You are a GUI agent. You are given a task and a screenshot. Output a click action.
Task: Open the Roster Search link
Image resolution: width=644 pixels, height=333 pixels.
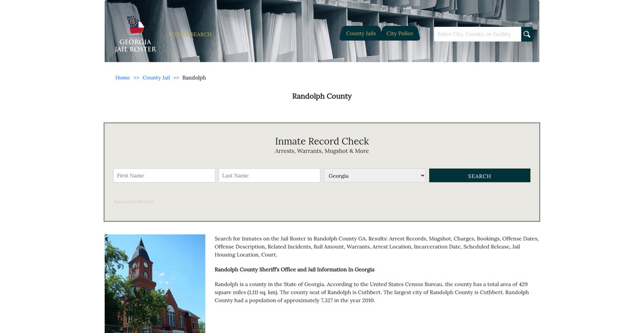click(190, 34)
